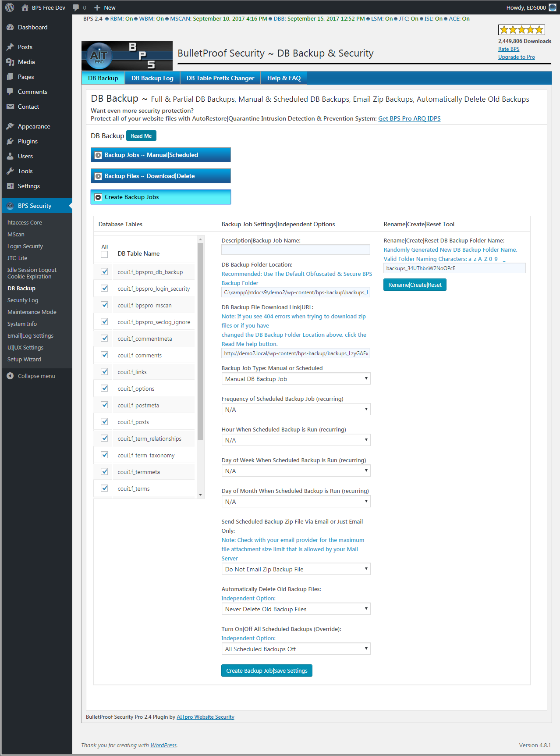The image size is (560, 756).
Task: Focus the Description|Backup Job Name field
Action: click(x=296, y=250)
